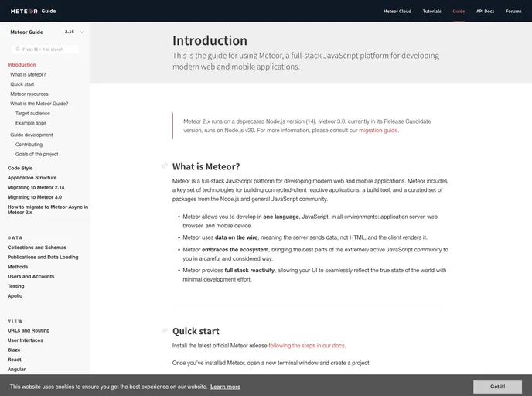This screenshot has height=396, width=532.
Task: Open Methods guide page
Action: (x=18, y=267)
